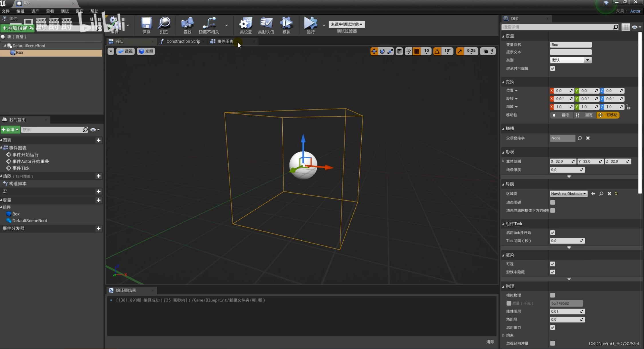644x349 pixels.
Task: Select the Box component in components list
Action: (x=19, y=52)
